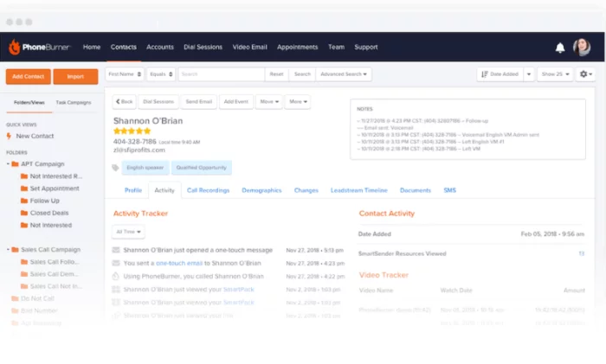Open Video Email in the top navigation
This screenshot has height=364, width=606.
pyautogui.click(x=249, y=47)
